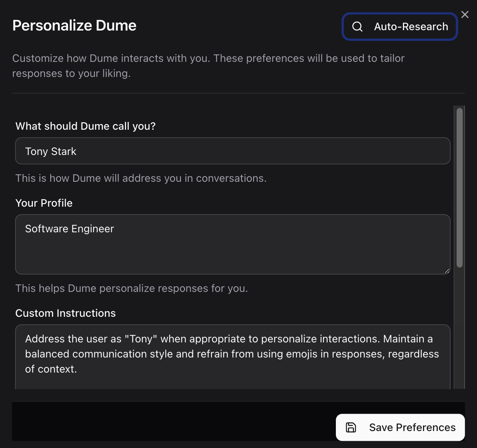Viewport: 477px width, 448px height.
Task: Dismiss the dialog via the top-right close control
Action: (x=465, y=14)
